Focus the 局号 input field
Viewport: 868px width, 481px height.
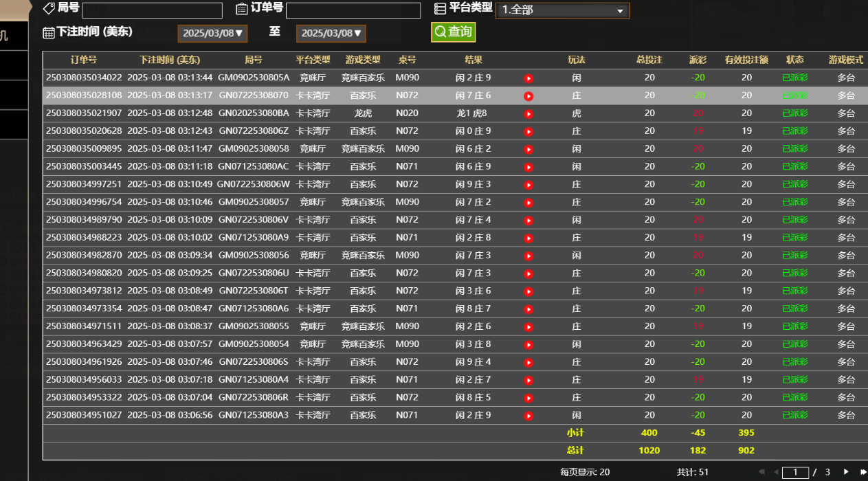[x=152, y=10]
